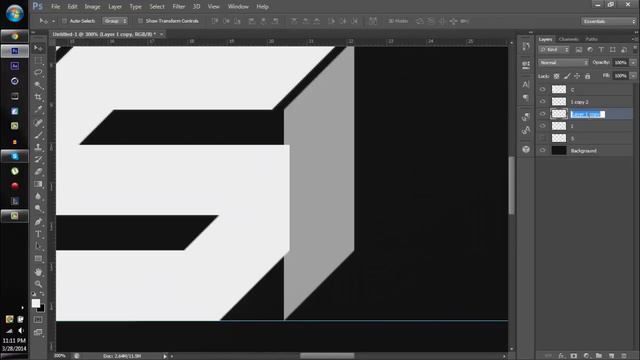
Task: Select the Rectangular Marquee tool
Action: pyautogui.click(x=38, y=60)
